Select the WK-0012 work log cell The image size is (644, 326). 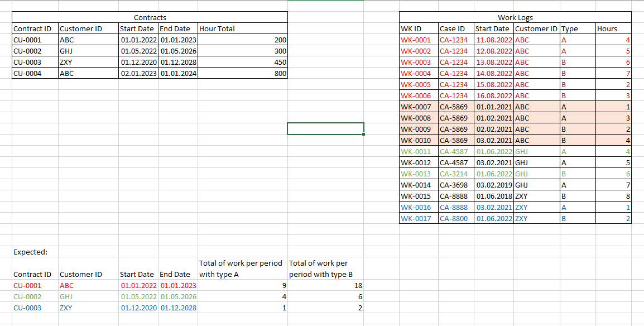(x=419, y=162)
